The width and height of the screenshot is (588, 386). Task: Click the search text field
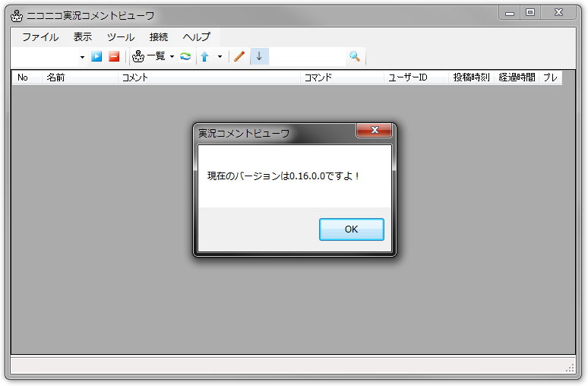(x=308, y=56)
